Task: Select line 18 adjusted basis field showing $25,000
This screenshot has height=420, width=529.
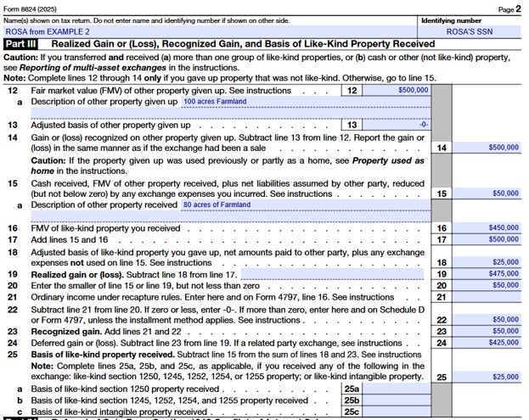Action: tap(487, 262)
